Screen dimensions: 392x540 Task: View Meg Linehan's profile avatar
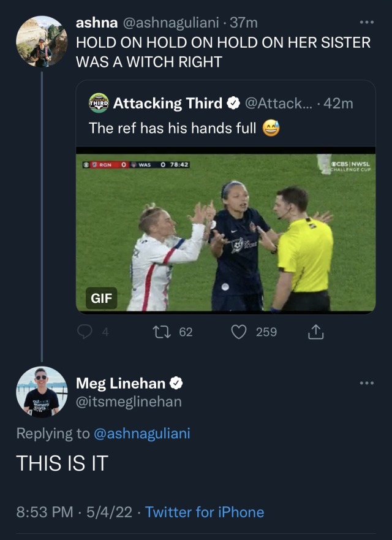42,392
